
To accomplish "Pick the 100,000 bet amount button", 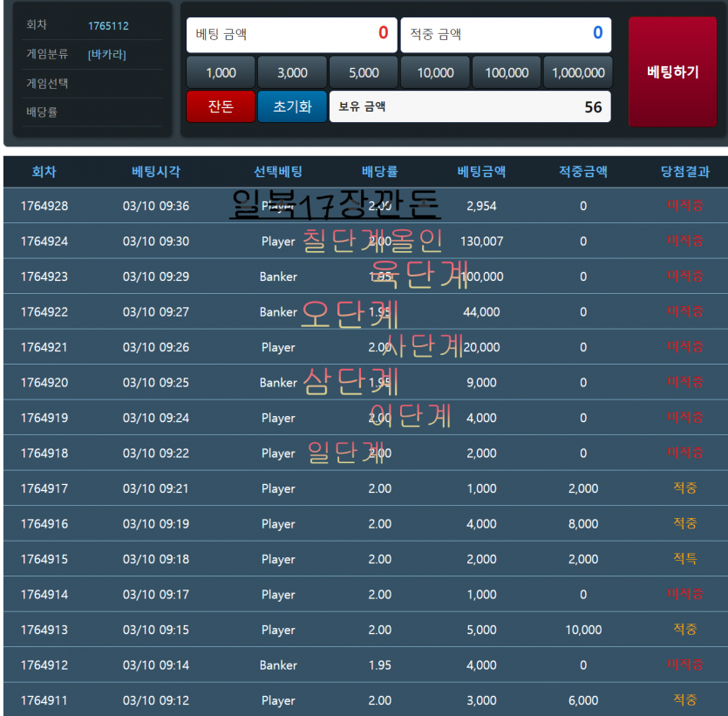I will coord(507,72).
